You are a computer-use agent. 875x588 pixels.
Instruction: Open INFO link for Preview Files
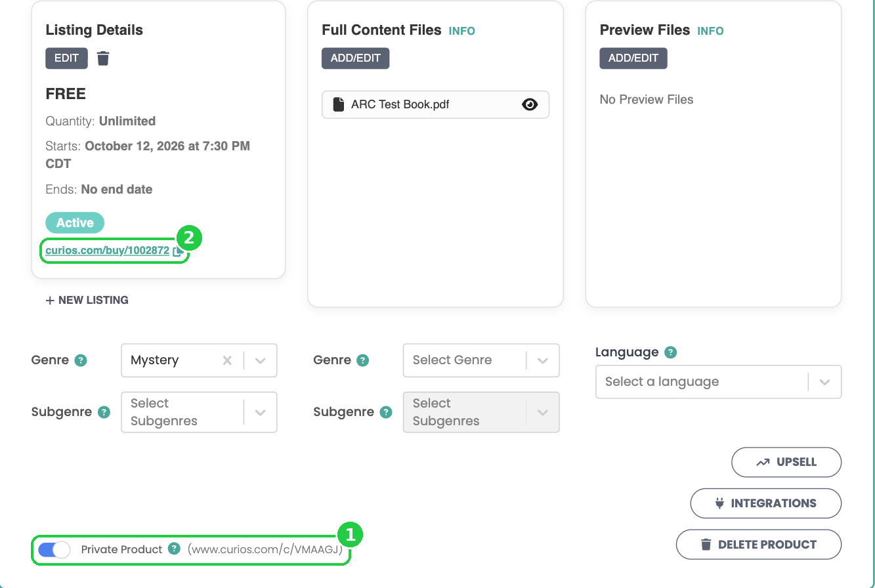(710, 31)
